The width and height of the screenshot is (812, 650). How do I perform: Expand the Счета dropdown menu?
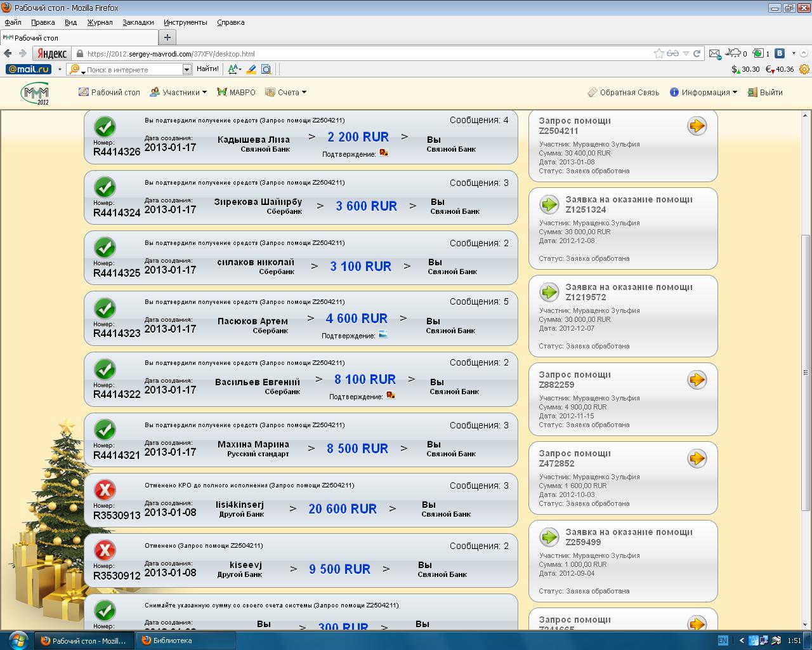[286, 93]
